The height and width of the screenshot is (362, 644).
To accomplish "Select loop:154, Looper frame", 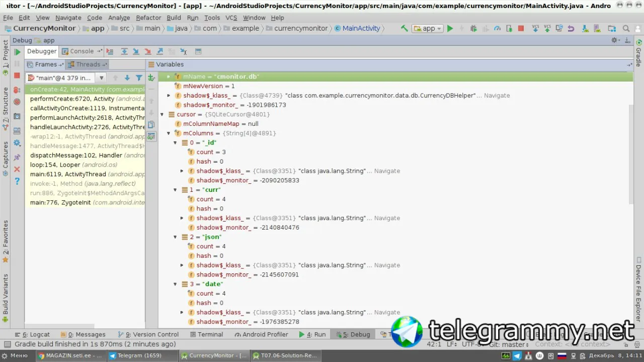I will point(85,165).
